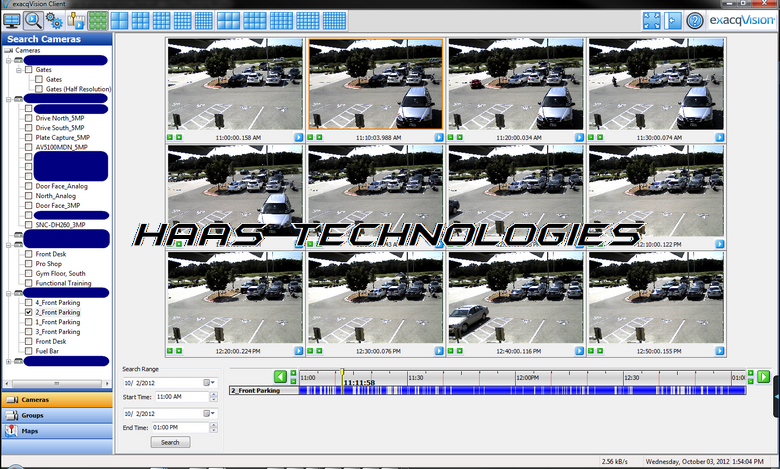780x469 pixels.
Task: Click the green previous-range arrow on timeline
Action: point(281,377)
